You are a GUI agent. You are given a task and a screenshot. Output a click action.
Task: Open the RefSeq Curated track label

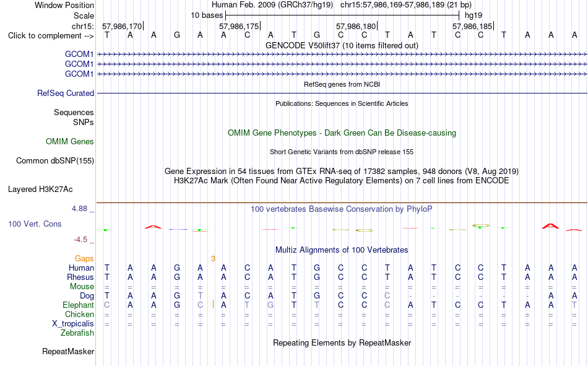coord(66,93)
